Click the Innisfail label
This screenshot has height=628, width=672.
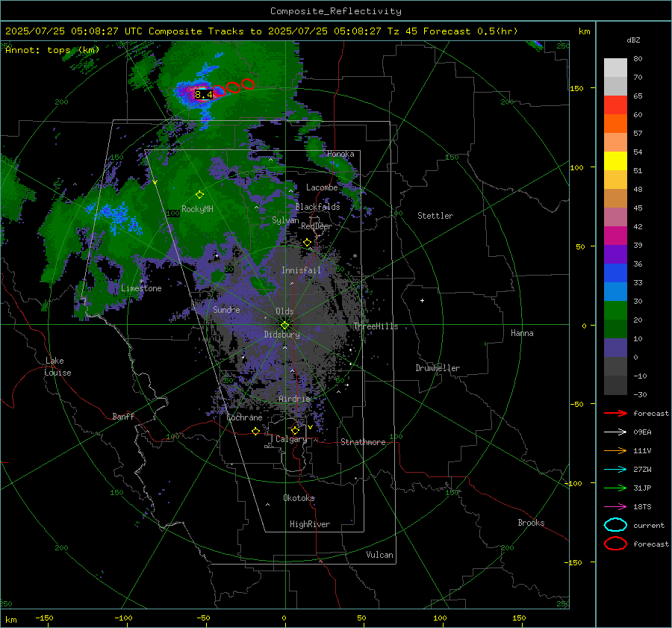pyautogui.click(x=301, y=270)
